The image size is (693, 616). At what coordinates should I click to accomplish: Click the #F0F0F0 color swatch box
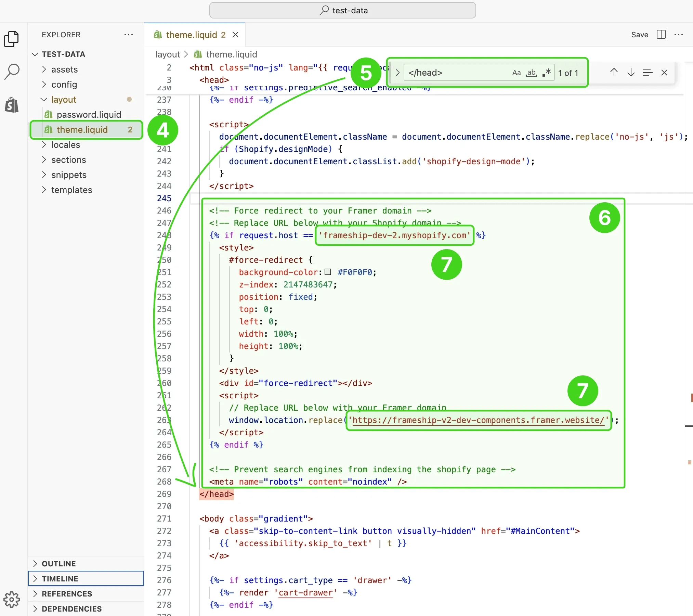point(328,272)
